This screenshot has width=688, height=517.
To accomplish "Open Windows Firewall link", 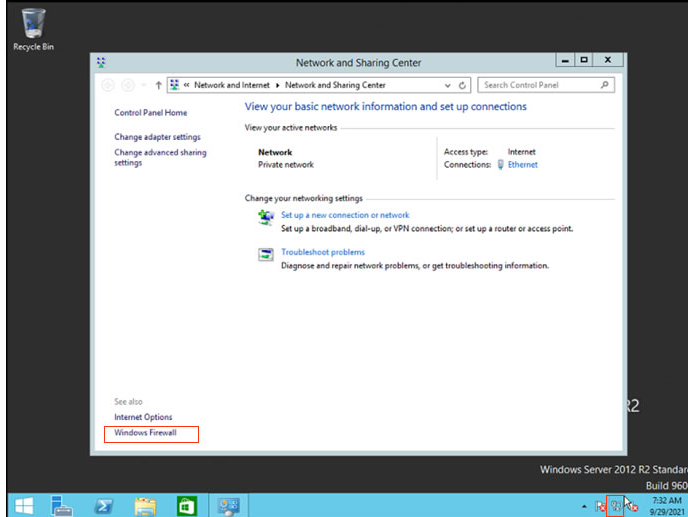I will point(145,434).
